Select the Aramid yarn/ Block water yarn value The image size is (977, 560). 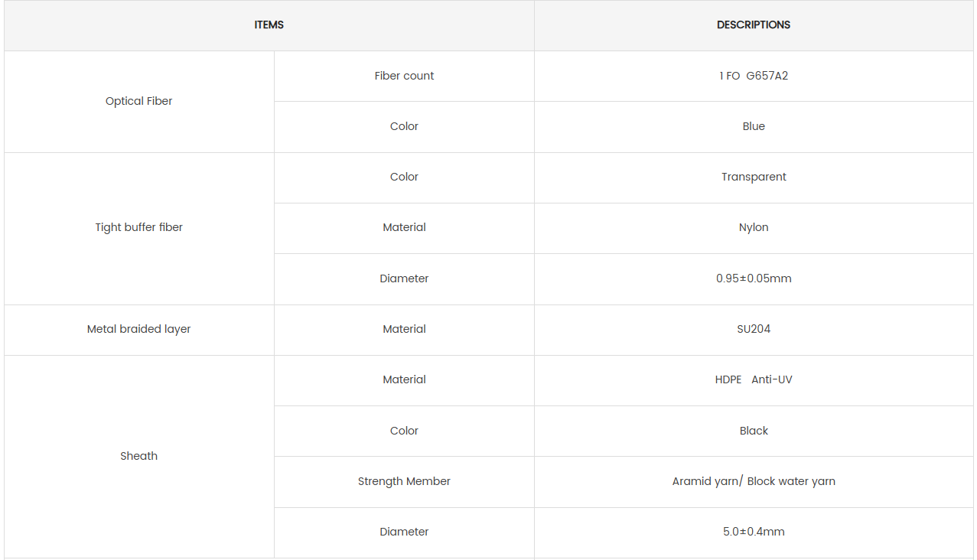[x=754, y=481]
